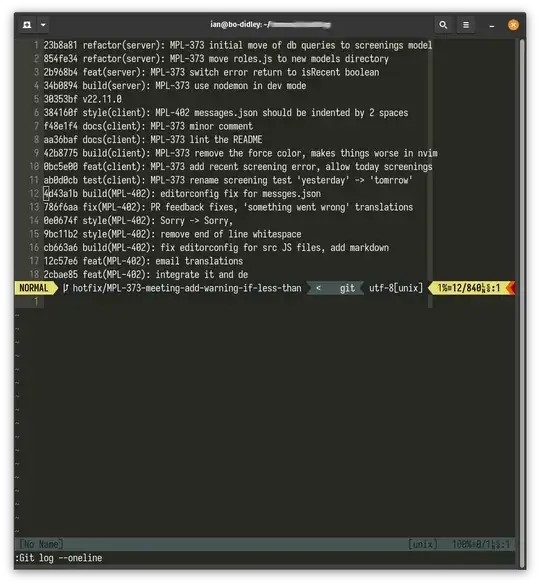Select commit 786f6aa PR feedback fixes line
This screenshot has width=540, height=585.
228,207
